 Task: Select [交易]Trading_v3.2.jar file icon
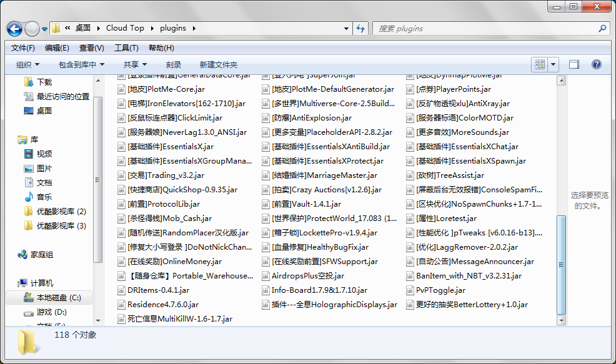[x=121, y=175]
